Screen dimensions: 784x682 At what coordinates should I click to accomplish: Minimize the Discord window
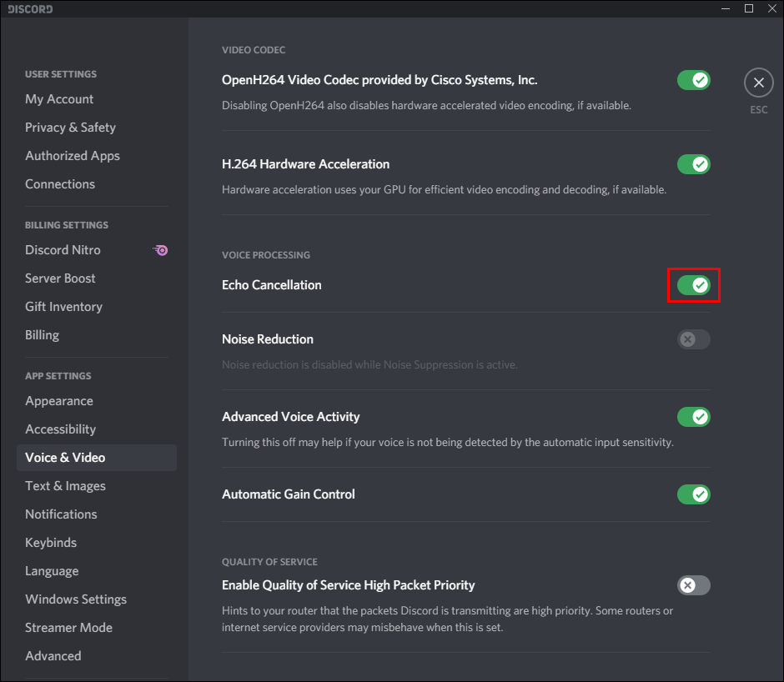(726, 9)
